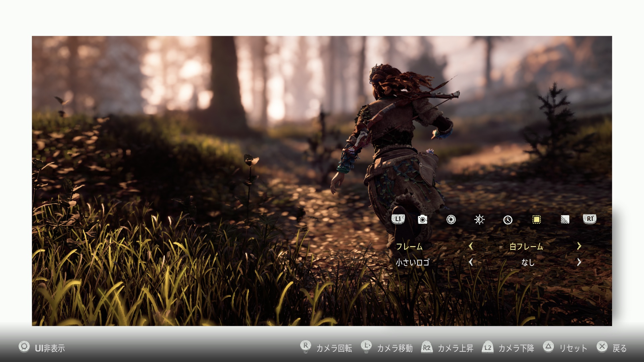Click the R2 カメラ上昇 icon
644x362 pixels.
coord(427,348)
